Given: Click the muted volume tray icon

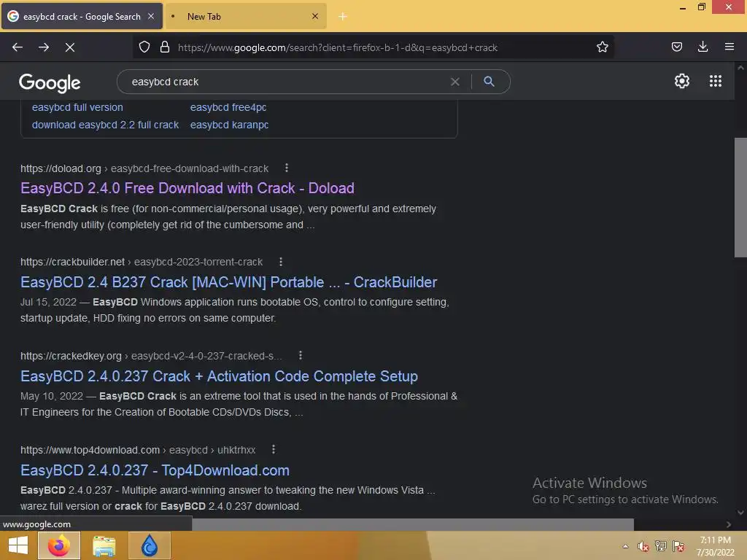Looking at the screenshot, I should click(643, 546).
